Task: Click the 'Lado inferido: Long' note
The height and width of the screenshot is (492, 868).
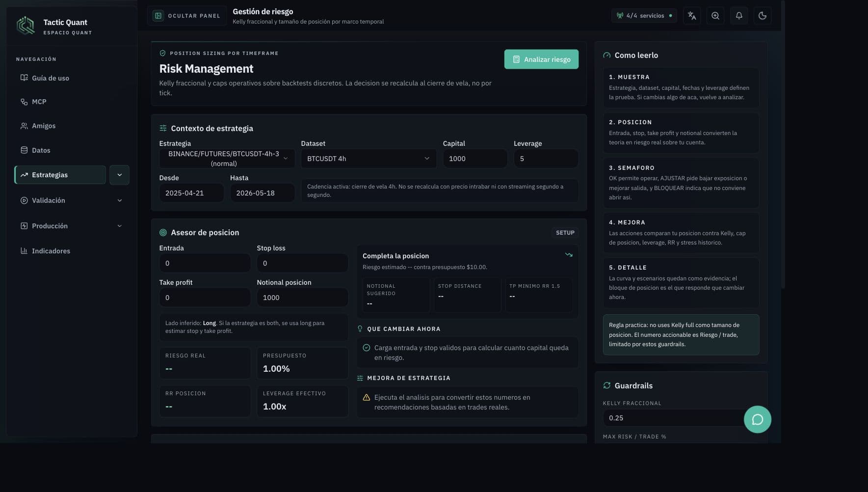Action: click(254, 327)
